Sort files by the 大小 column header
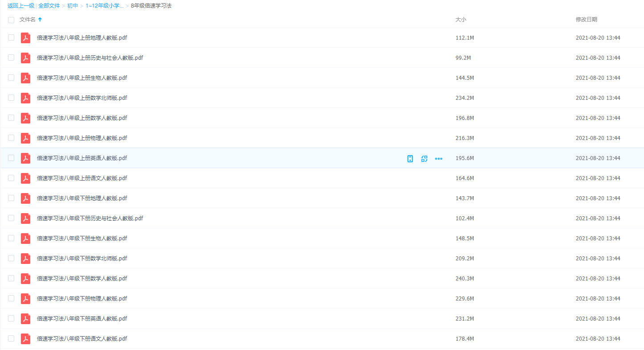Screen dimensions: 644x350 [461, 20]
